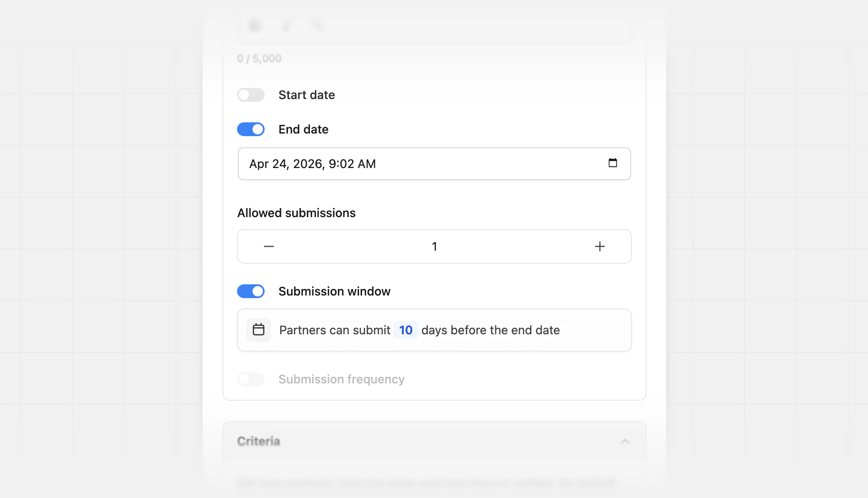
Task: Click the leftmost icon in the top editor toolbar
Action: (x=254, y=26)
